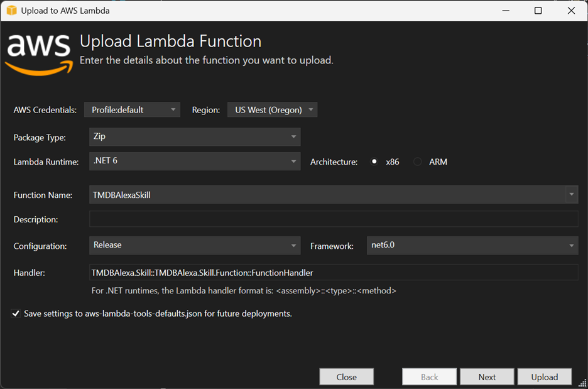Click inside the empty Description field
Image resolution: width=588 pixels, height=389 pixels.
click(333, 218)
